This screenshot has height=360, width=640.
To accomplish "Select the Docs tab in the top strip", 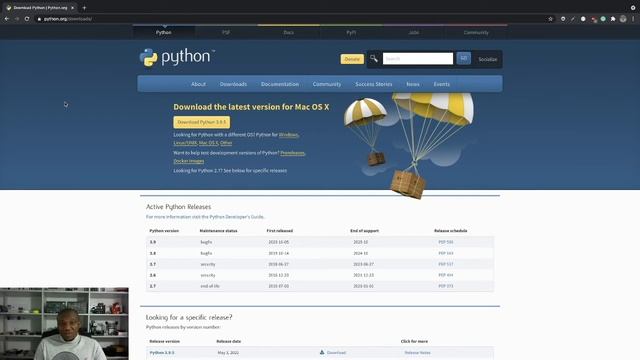I will tap(289, 32).
